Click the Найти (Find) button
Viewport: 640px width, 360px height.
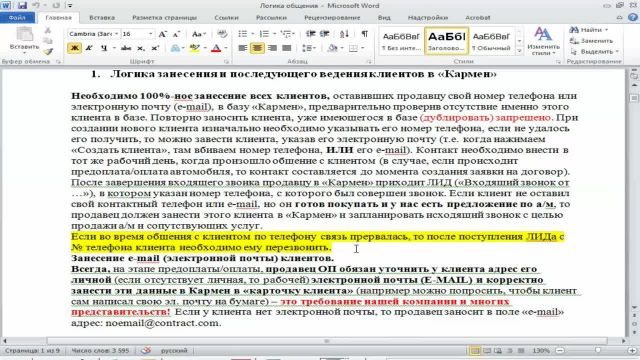pos(589,30)
